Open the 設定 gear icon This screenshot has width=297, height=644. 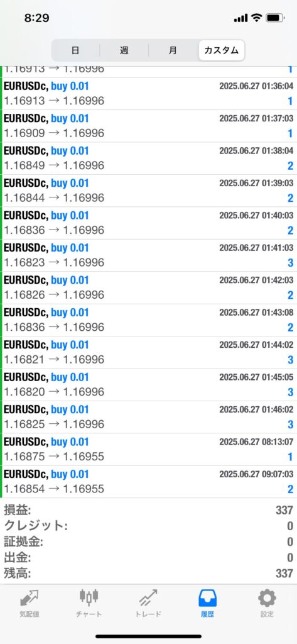(x=267, y=598)
